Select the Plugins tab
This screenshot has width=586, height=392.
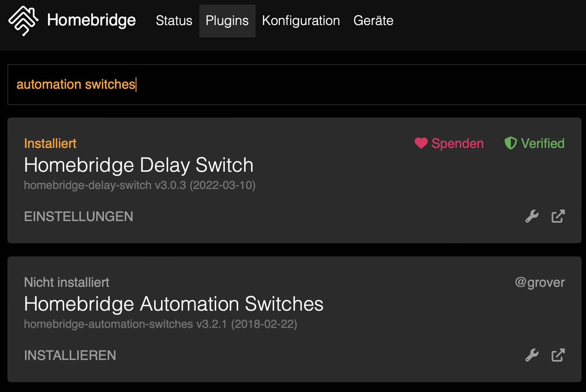pos(227,21)
